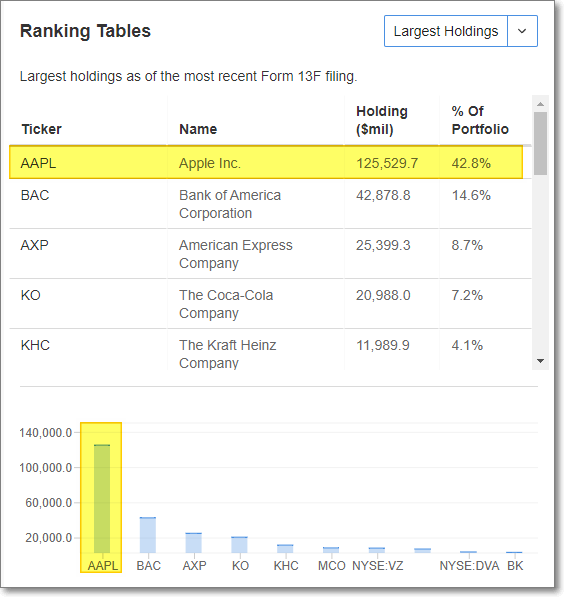Click the KO chart axis label
The width and height of the screenshot is (564, 597).
(240, 566)
